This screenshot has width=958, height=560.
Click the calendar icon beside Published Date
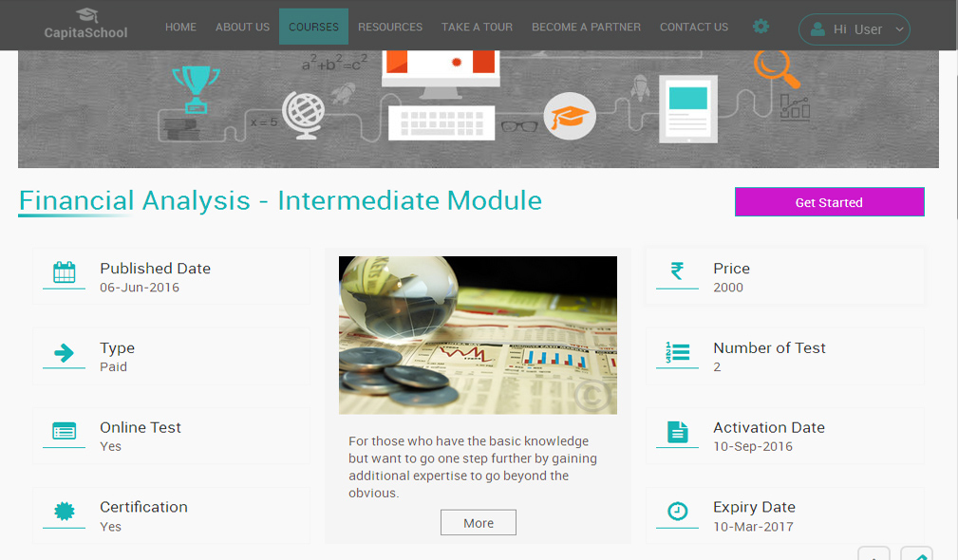pos(64,273)
